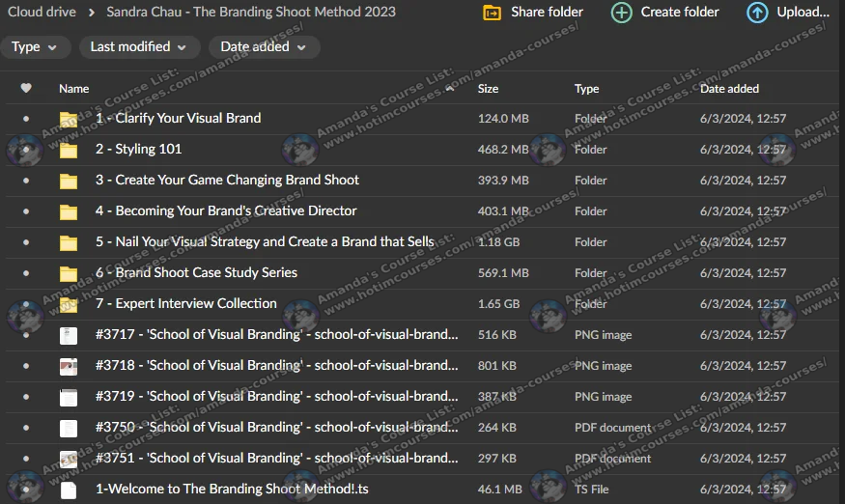Click folder icon for Clarify Your Visual Brand
845x504 pixels.
69,119
